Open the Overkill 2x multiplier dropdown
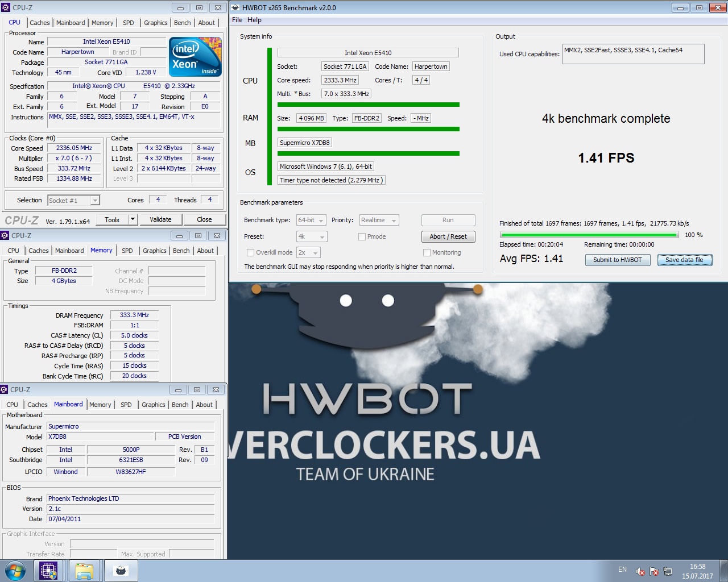The height and width of the screenshot is (582, 728). coord(308,252)
